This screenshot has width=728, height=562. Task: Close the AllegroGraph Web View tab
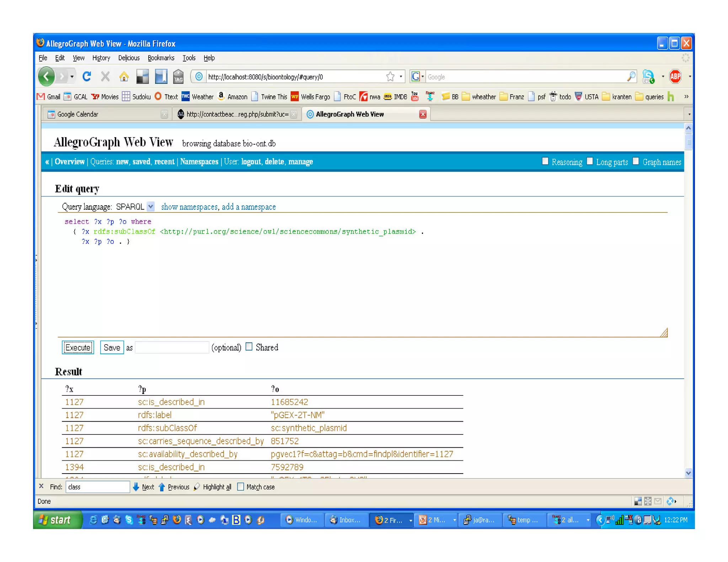coord(422,114)
